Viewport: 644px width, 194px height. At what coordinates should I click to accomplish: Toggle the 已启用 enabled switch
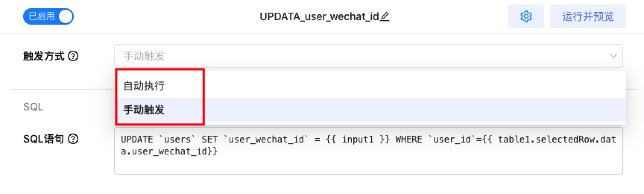[48, 16]
